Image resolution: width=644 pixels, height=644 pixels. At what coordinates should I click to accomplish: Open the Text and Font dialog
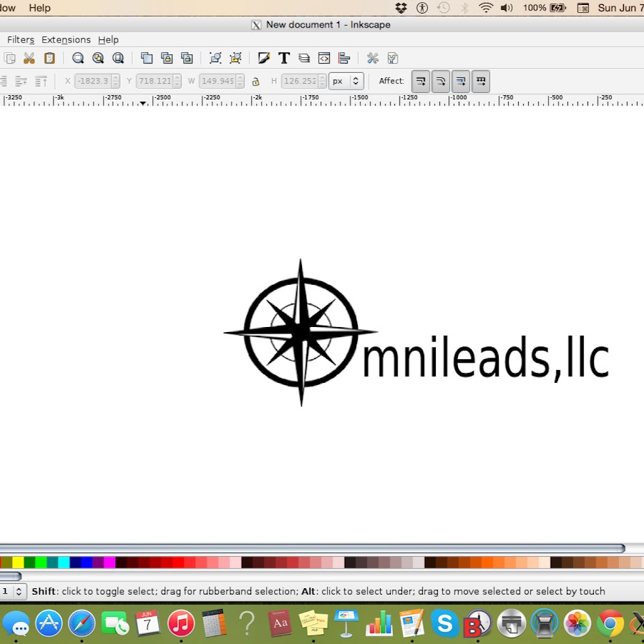click(284, 58)
